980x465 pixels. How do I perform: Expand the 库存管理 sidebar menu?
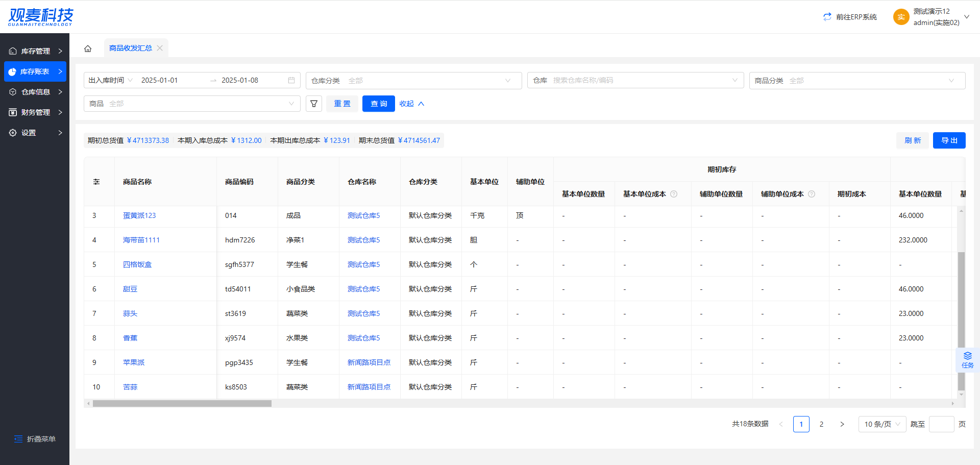point(35,51)
